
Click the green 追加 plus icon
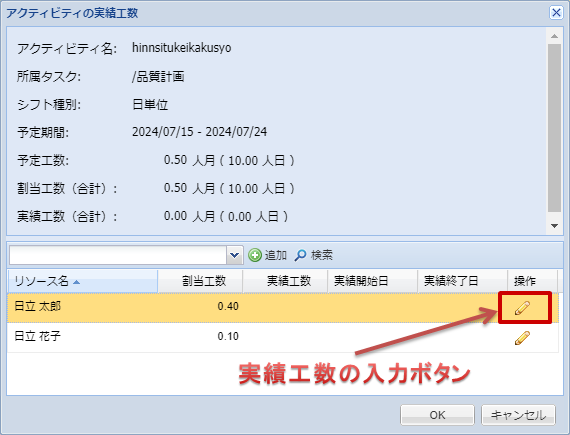(255, 255)
